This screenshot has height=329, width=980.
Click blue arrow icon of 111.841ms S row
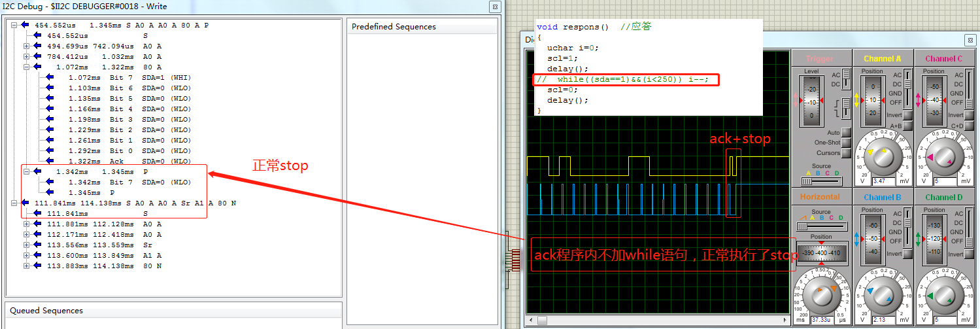click(x=37, y=213)
